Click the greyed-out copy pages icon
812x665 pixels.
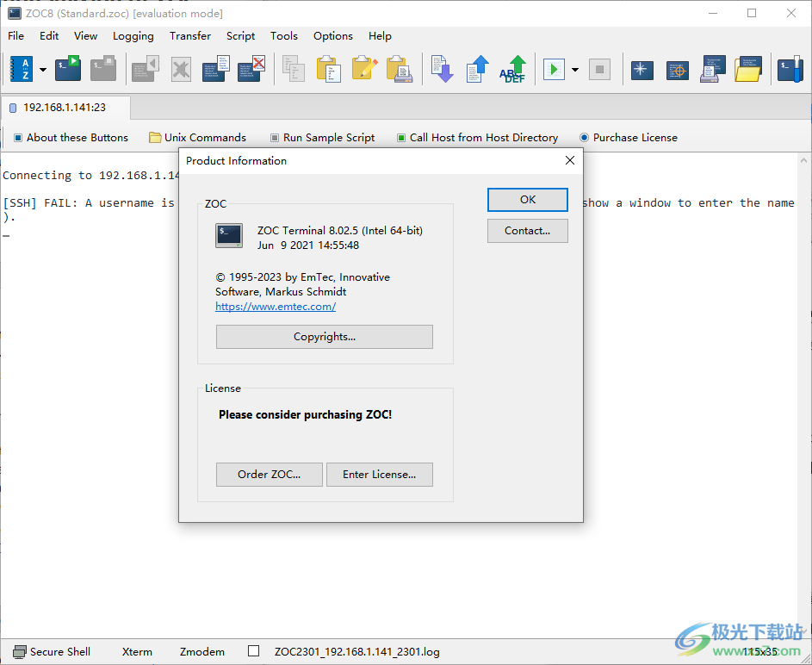coord(293,69)
